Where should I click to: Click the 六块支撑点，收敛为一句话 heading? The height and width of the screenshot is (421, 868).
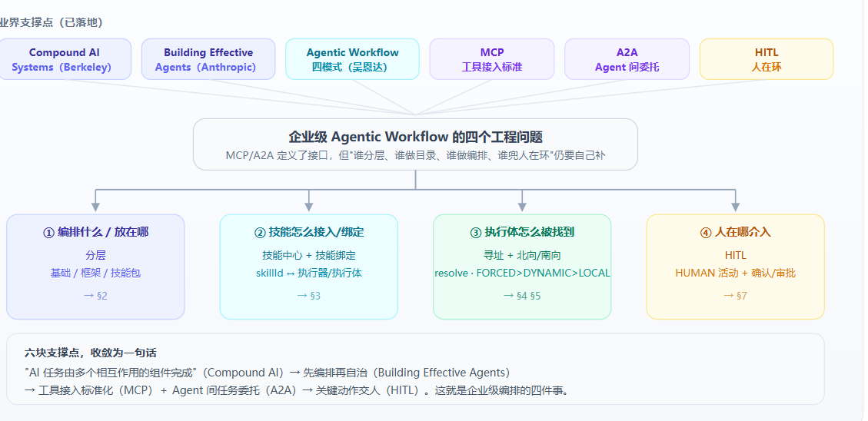(91, 353)
